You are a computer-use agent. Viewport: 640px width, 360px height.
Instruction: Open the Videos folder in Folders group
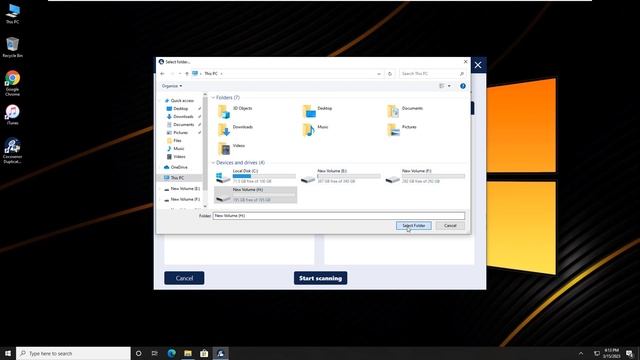[x=231, y=148]
